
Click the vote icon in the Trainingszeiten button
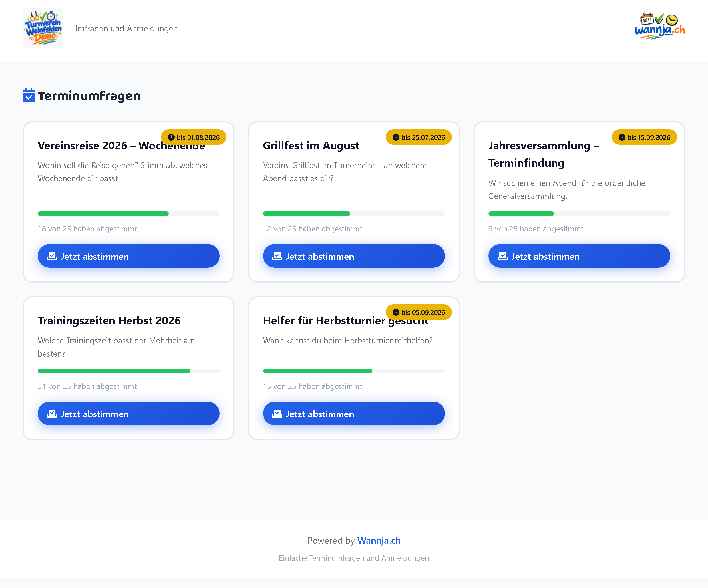pyautogui.click(x=52, y=414)
